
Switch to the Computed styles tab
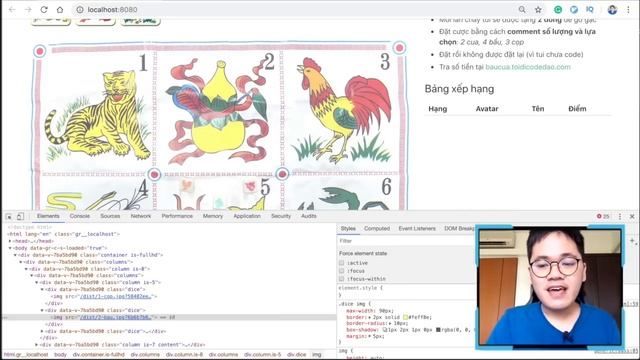[377, 229]
